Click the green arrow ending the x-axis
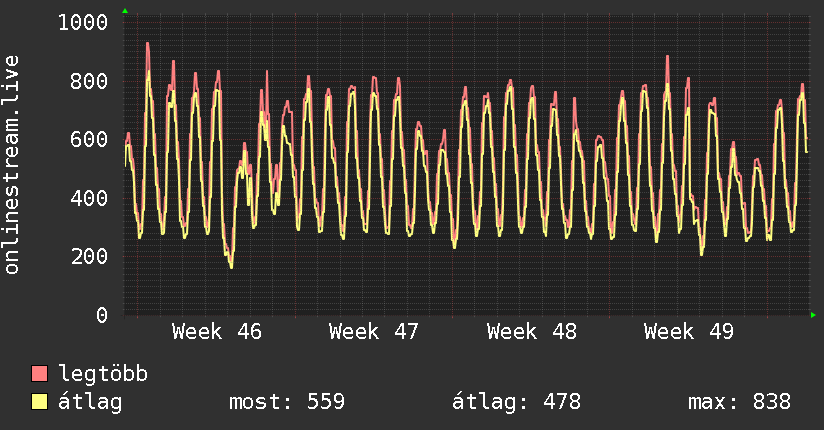This screenshot has height=430, width=824. click(x=814, y=315)
